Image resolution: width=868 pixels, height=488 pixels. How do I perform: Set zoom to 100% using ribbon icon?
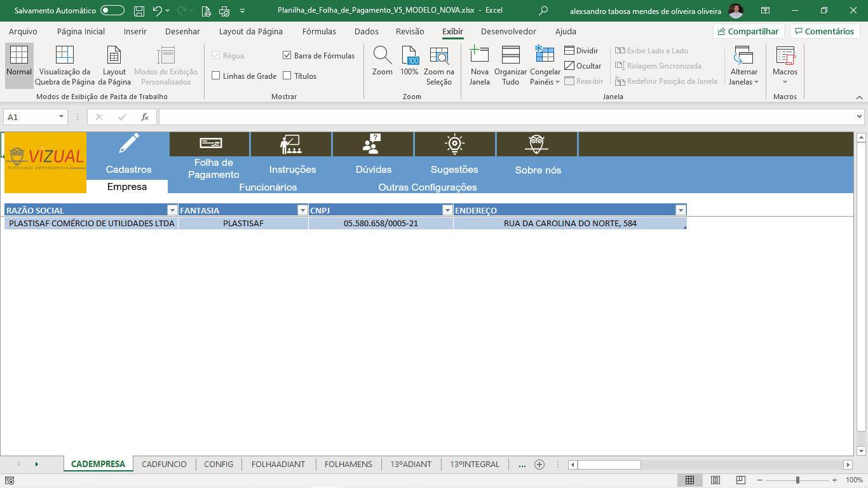pyautogui.click(x=409, y=56)
